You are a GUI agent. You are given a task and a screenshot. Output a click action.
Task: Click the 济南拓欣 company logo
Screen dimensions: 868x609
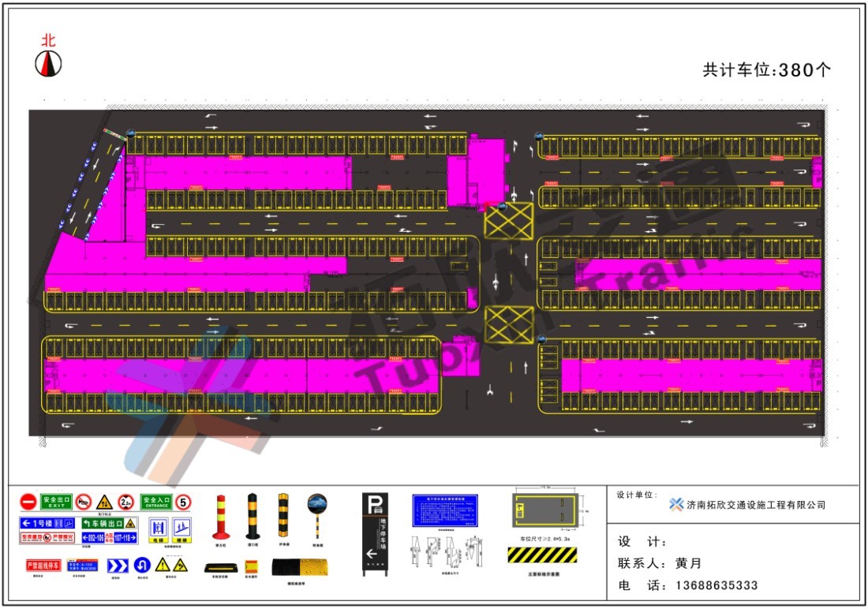pyautogui.click(x=675, y=505)
